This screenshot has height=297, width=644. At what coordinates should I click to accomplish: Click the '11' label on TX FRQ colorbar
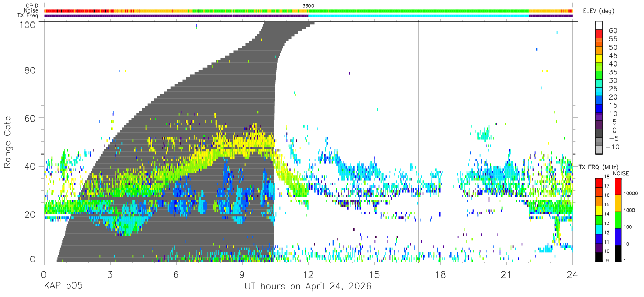(x=607, y=242)
